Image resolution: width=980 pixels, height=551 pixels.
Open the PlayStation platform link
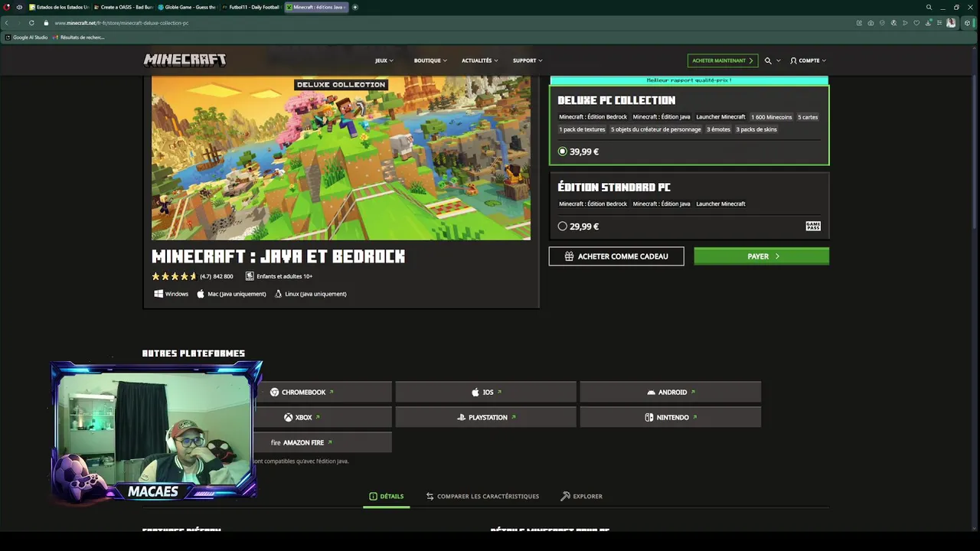[x=486, y=417]
